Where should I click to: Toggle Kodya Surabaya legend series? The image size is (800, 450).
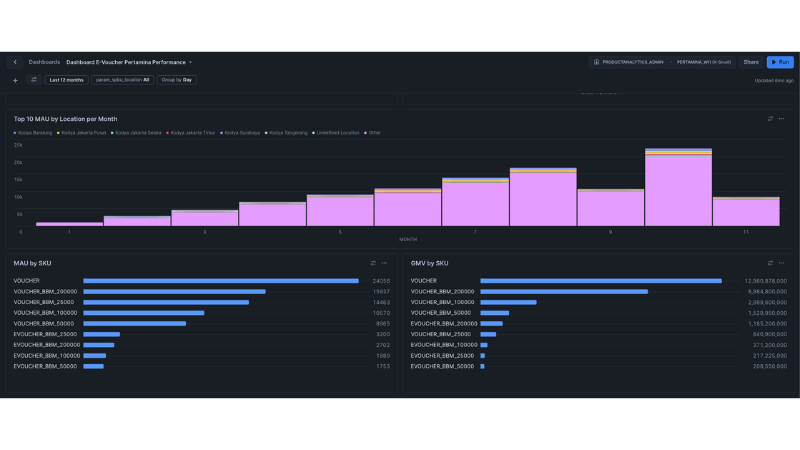pyautogui.click(x=240, y=133)
